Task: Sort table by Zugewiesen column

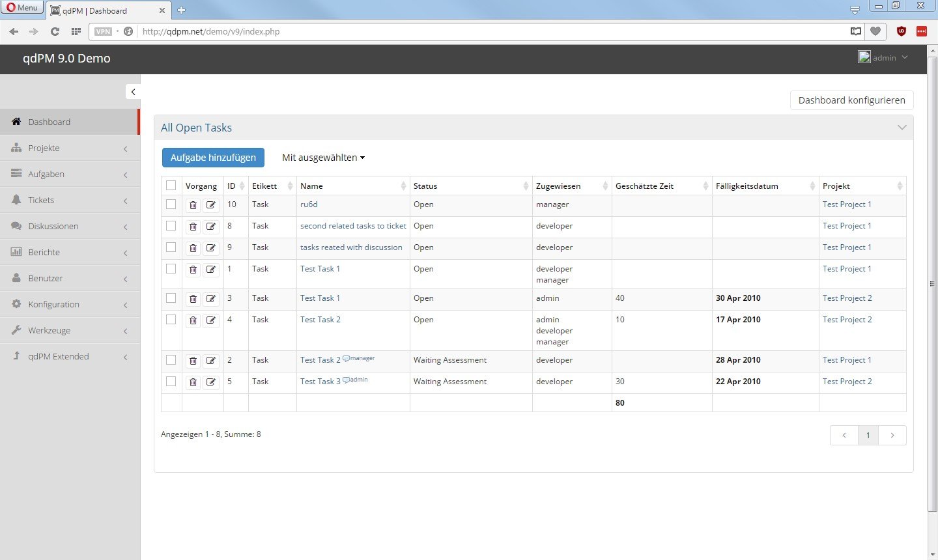Action: tap(572, 186)
